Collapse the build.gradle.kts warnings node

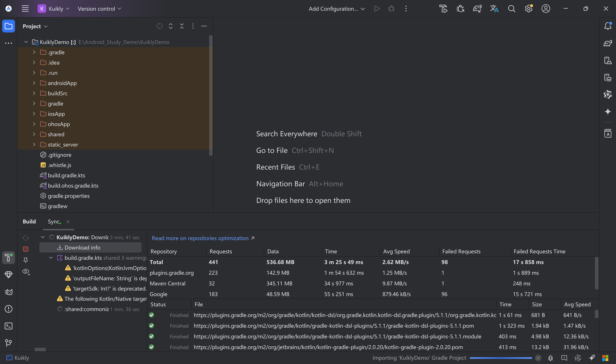pos(51,258)
